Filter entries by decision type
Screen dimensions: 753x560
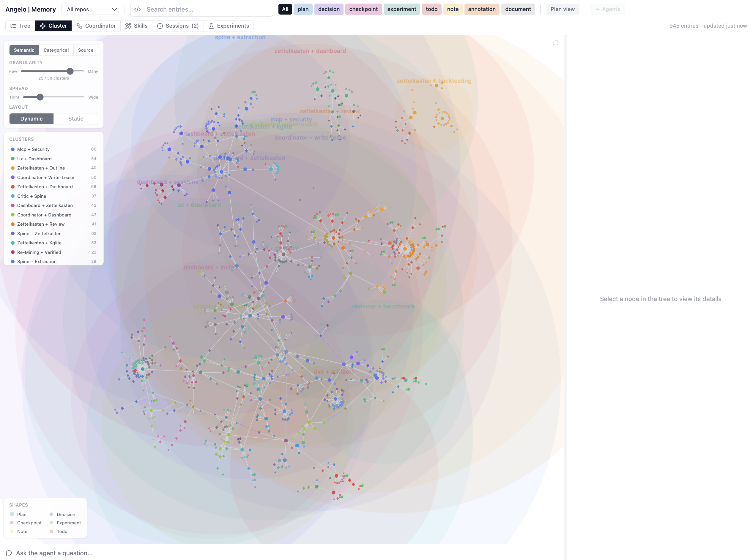pos(329,9)
